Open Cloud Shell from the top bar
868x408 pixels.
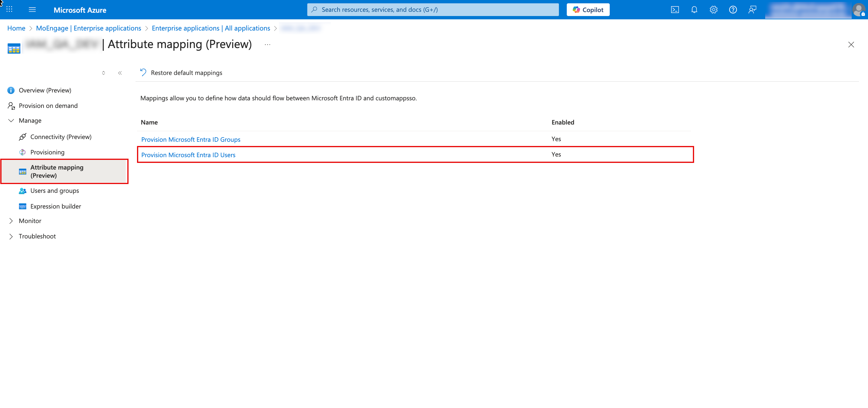674,10
